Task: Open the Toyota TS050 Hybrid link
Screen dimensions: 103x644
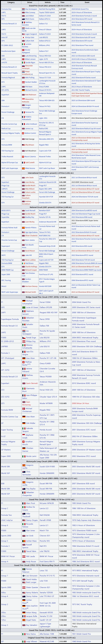Action: click(47, 12)
